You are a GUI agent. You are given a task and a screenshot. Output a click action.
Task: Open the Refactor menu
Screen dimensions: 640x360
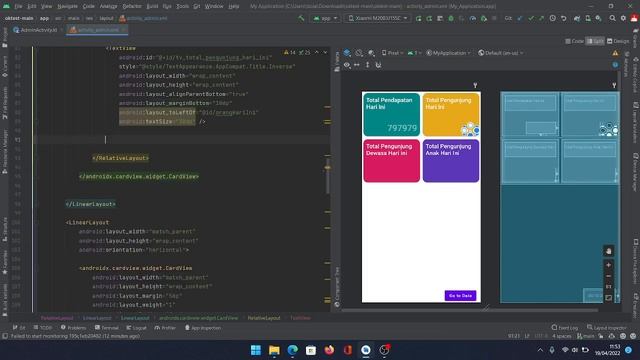coord(132,7)
